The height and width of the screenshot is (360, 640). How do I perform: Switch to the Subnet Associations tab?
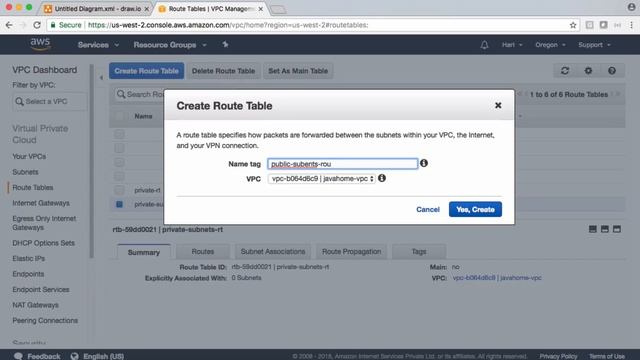pyautogui.click(x=273, y=251)
